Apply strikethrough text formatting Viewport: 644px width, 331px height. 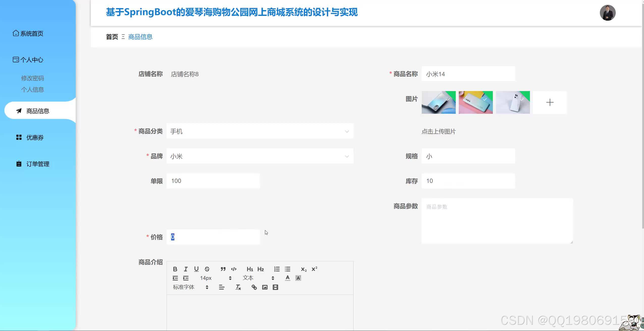pos(207,269)
